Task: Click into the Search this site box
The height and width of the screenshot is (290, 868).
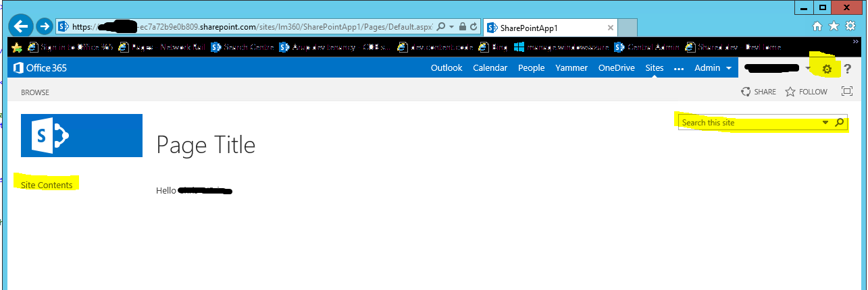Action: coord(748,123)
